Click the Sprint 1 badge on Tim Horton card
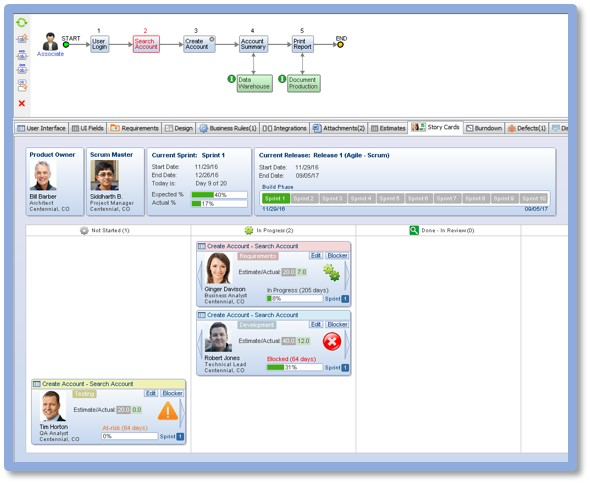 tap(180, 437)
